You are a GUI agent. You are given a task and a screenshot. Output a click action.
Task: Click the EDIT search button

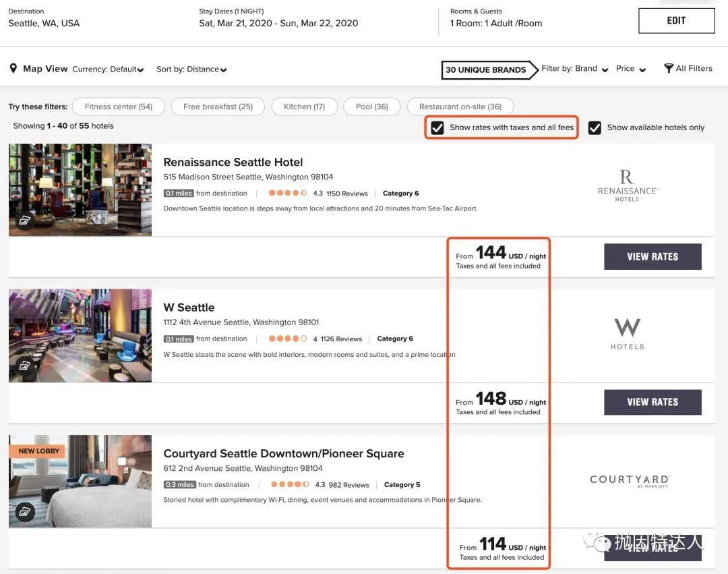[677, 21]
